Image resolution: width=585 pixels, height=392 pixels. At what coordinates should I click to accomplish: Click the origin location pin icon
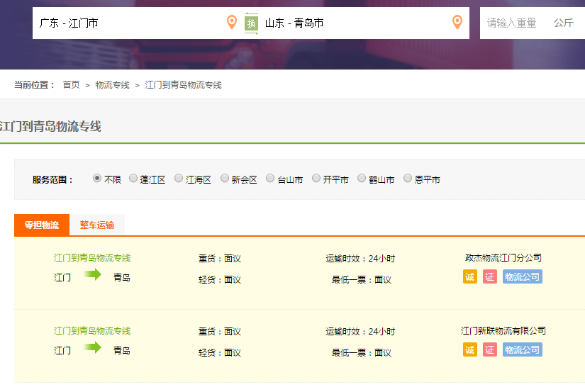click(232, 23)
